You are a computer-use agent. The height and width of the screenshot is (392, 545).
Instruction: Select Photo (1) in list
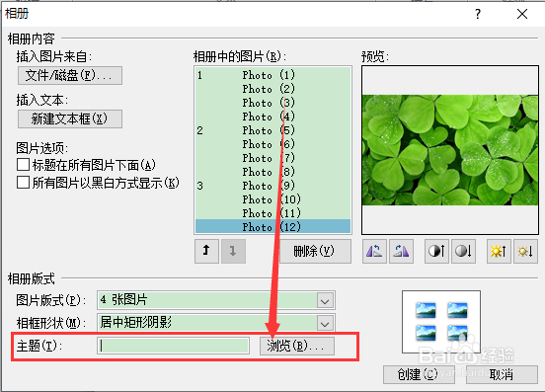[272, 75]
